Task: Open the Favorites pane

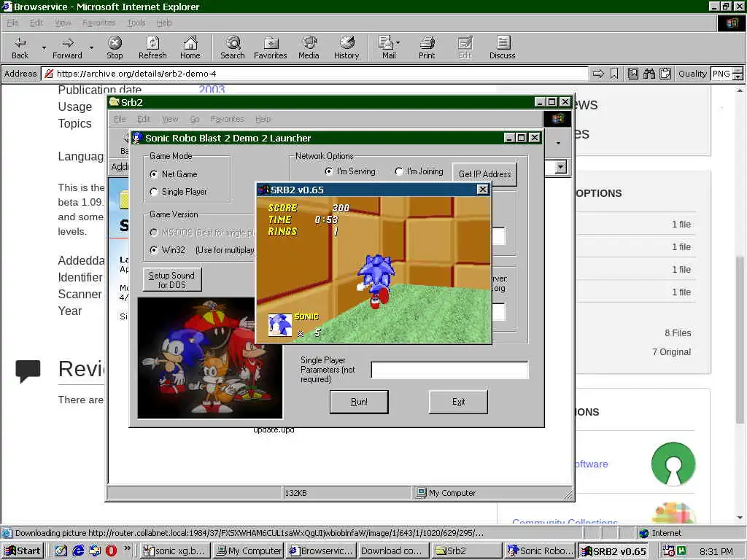Action: point(270,47)
